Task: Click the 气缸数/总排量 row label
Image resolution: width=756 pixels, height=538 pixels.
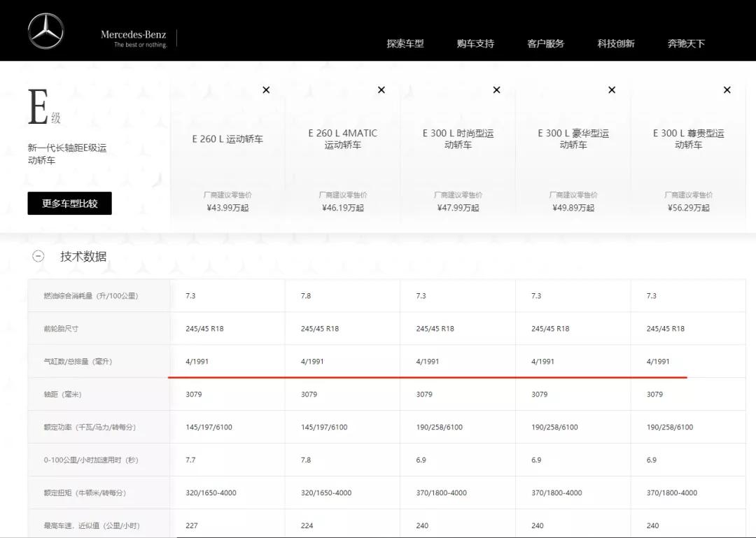Action: (78, 362)
